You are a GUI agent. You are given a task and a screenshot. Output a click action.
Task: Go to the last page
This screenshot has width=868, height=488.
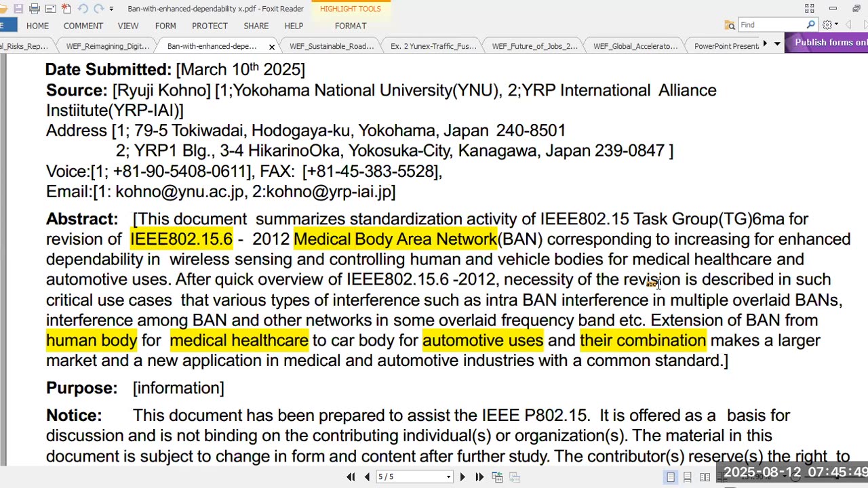(x=479, y=476)
